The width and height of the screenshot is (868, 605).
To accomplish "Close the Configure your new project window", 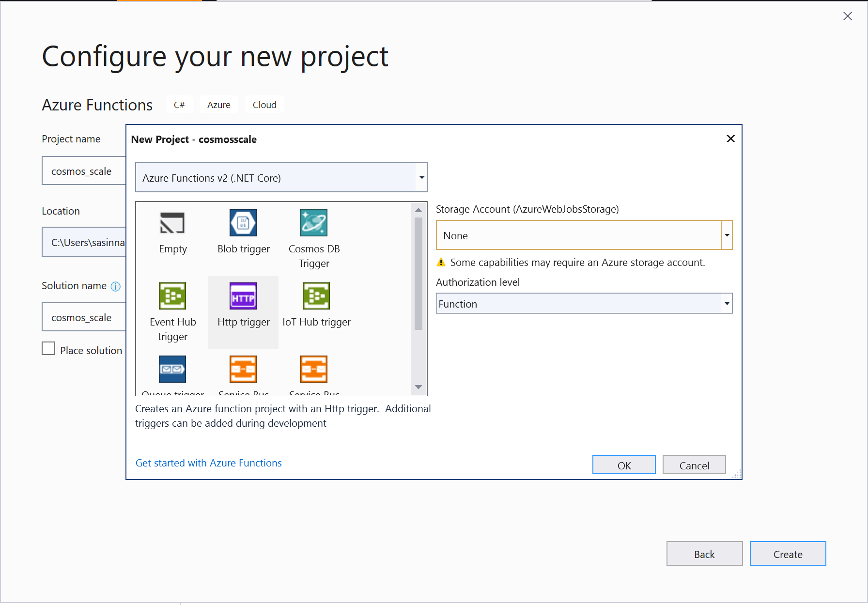I will [848, 16].
